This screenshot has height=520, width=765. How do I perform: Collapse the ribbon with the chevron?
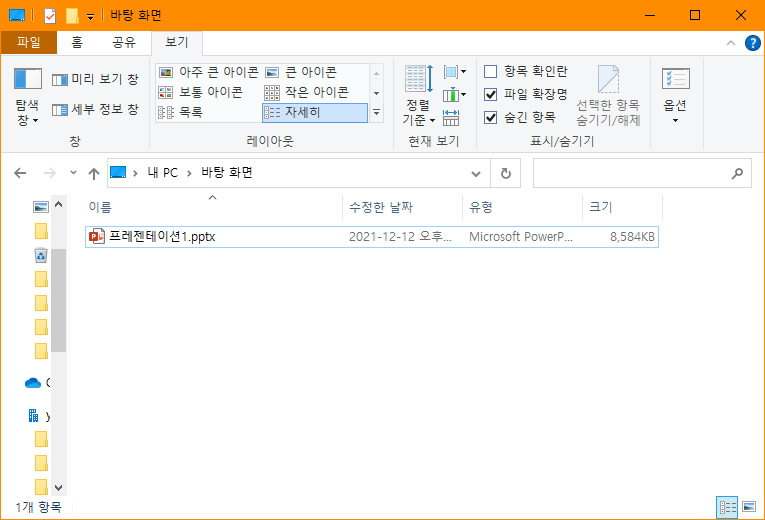tap(731, 43)
